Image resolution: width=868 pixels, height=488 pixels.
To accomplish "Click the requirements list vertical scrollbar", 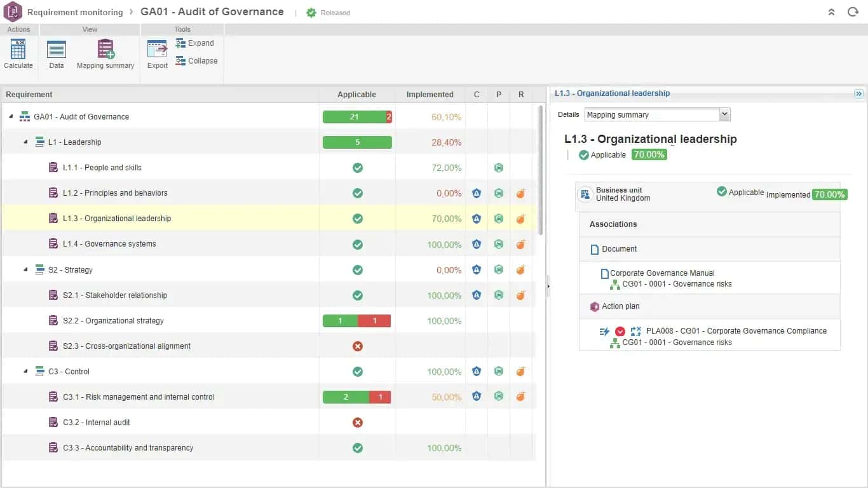I will [541, 170].
